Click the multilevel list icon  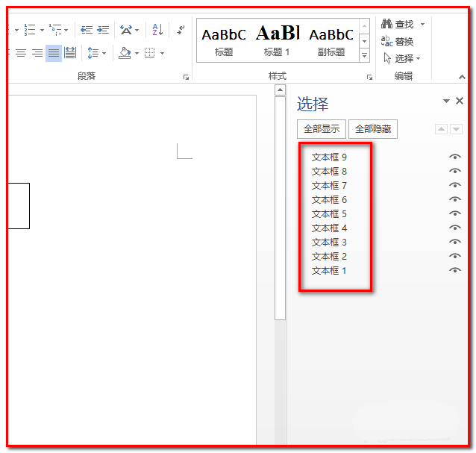tap(54, 30)
